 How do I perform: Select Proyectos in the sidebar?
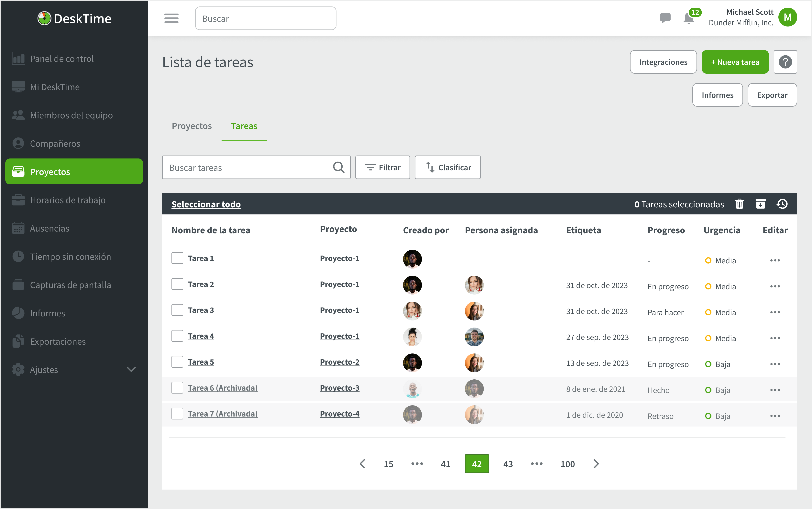click(74, 172)
